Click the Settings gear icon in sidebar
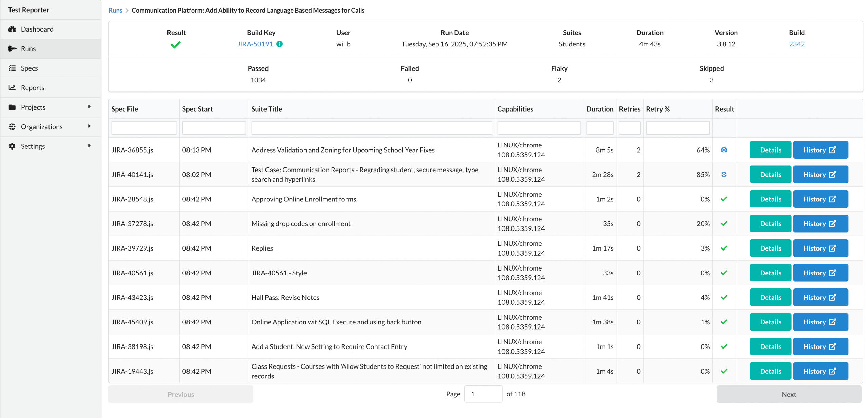 (x=12, y=146)
